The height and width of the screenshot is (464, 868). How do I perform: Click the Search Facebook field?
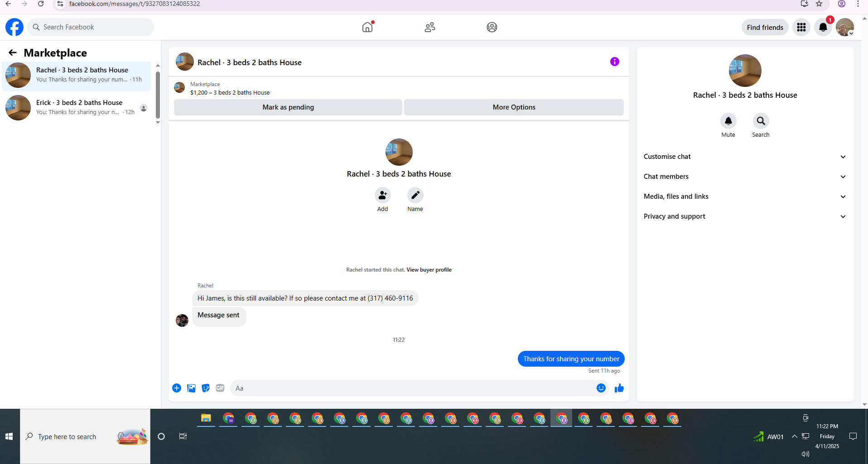point(91,27)
